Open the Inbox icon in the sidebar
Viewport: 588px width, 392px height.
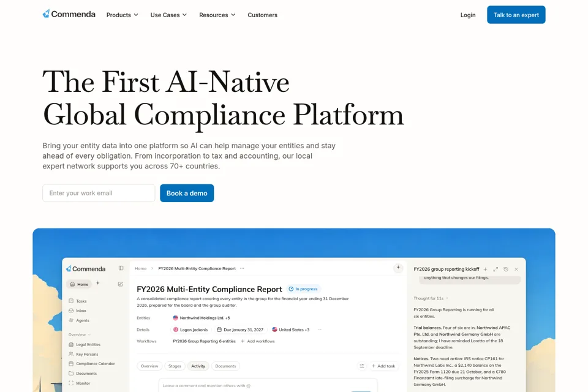(71, 311)
